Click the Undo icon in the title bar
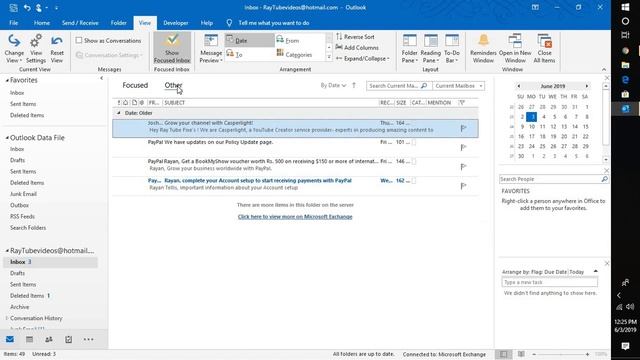Image resolution: width=640 pixels, height=360 pixels. [27, 7]
